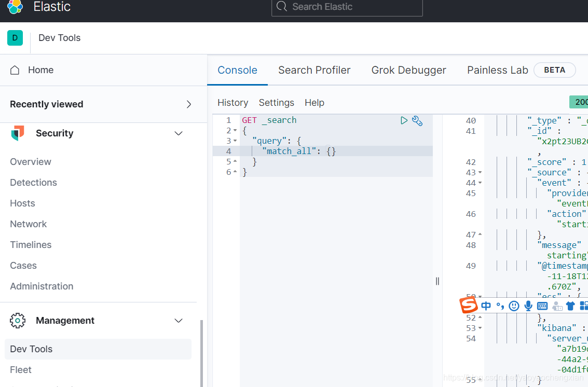Click the magnifier icon in Search Elastic
The width and height of the screenshot is (588, 387).
pyautogui.click(x=282, y=6)
